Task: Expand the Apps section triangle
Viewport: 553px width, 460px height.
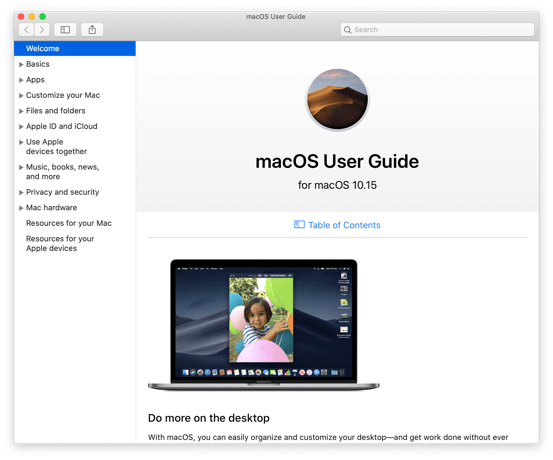Action: tap(21, 80)
